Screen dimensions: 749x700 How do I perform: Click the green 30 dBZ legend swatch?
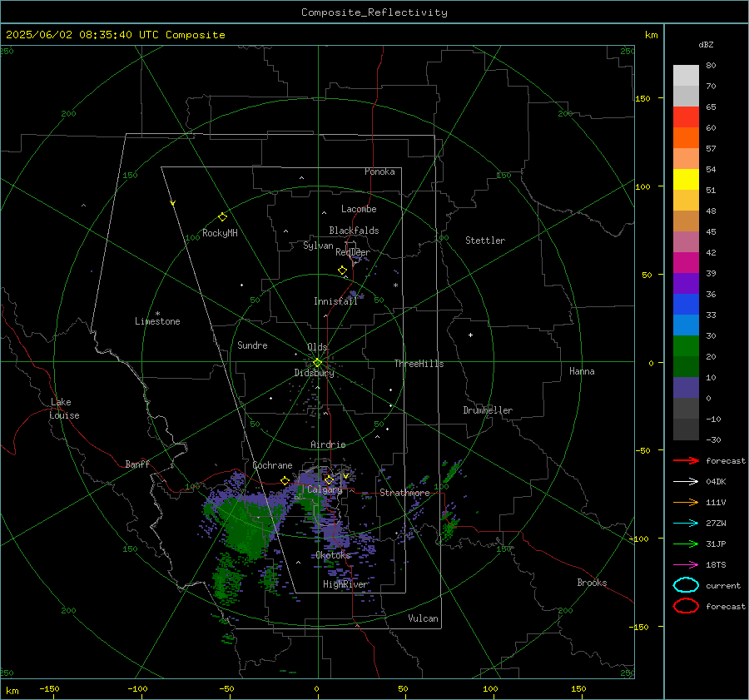[686, 346]
